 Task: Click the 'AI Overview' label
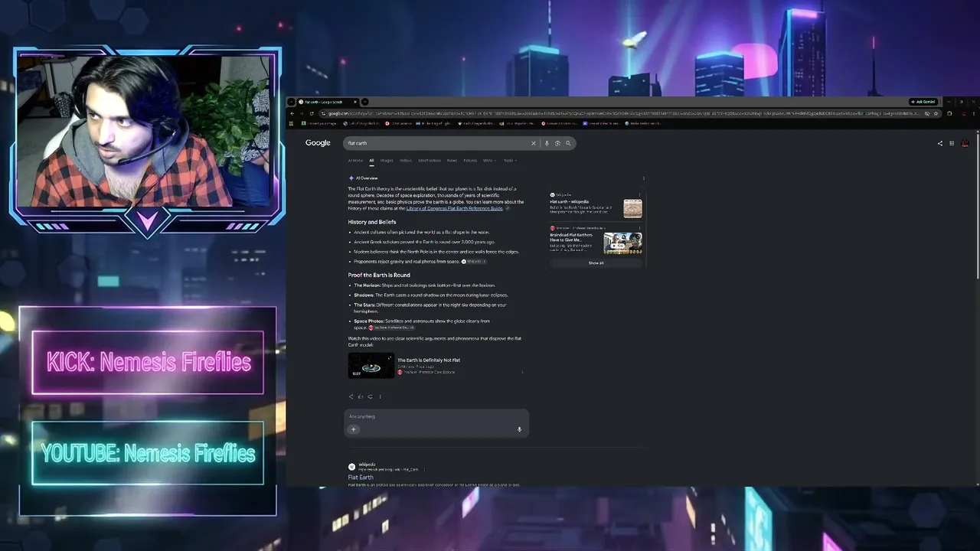tap(367, 178)
